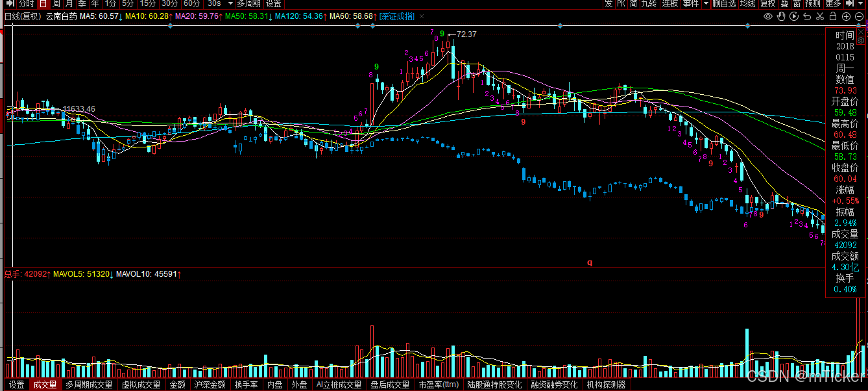Click 删自选 to remove from watchlist
The image size is (868, 391).
click(x=725, y=4)
